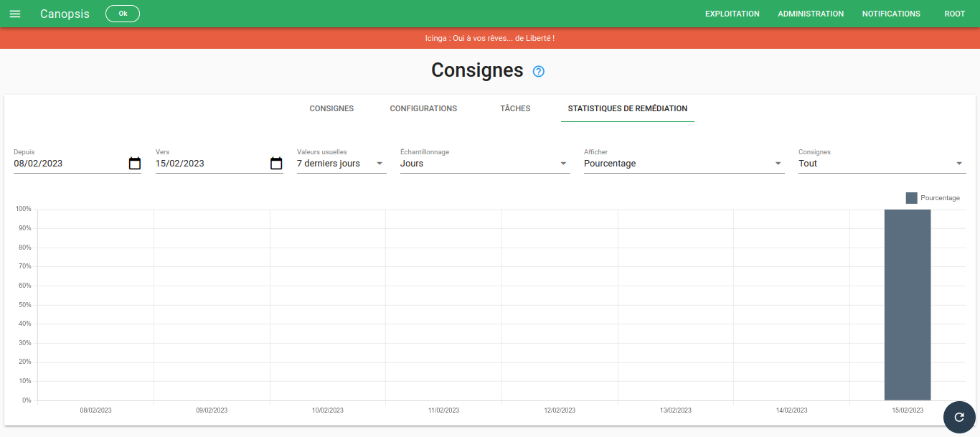This screenshot has height=437, width=980.
Task: Open the Root user menu
Action: click(955, 14)
